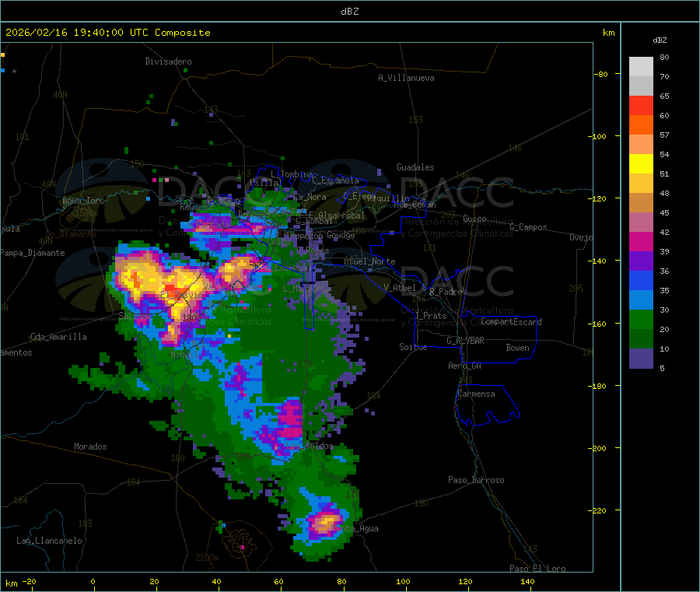Click the magenta 39–42 dBZ legend swatch
The width and height of the screenshot is (700, 592).
641,241
